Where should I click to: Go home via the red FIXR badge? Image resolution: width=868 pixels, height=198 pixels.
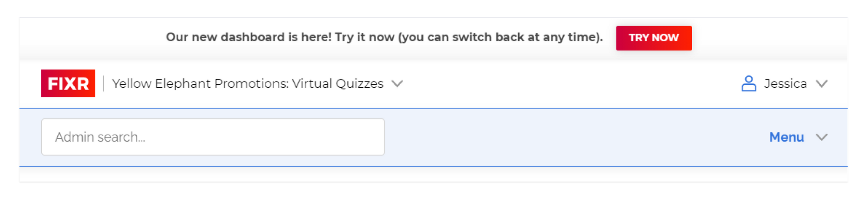pyautogui.click(x=68, y=83)
